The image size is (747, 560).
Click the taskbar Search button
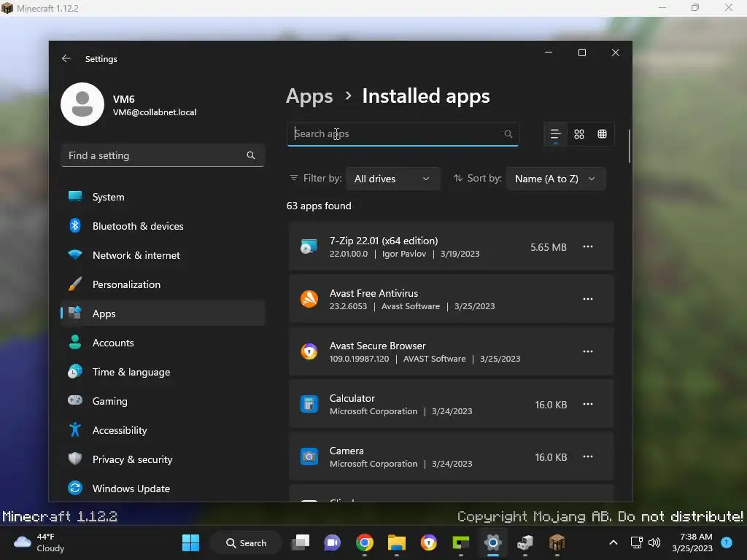point(246,542)
